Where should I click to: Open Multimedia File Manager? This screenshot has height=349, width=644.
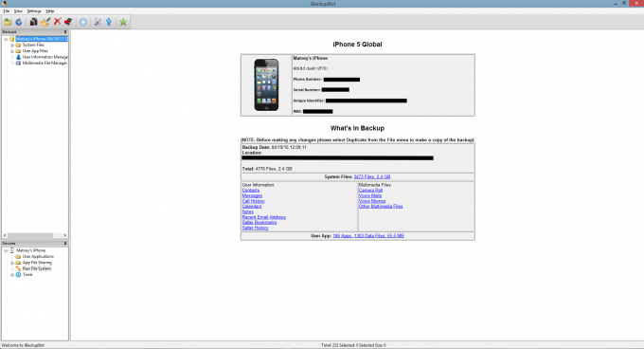[45, 64]
